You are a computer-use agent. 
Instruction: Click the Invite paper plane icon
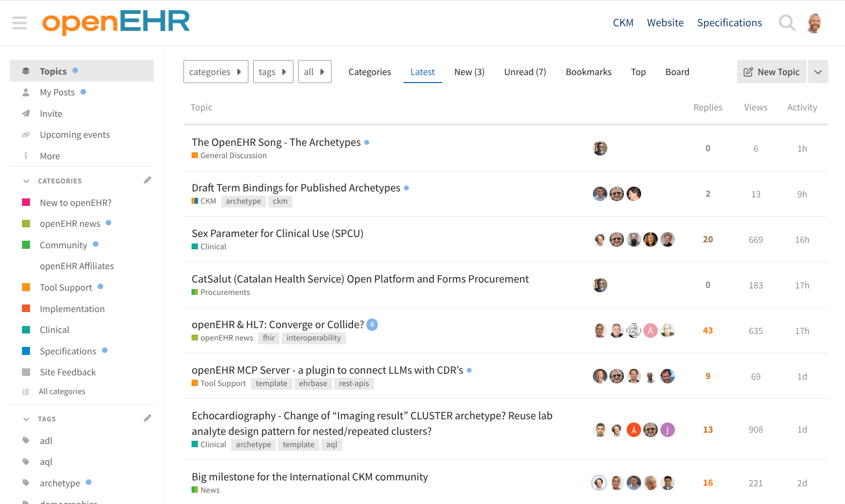(x=26, y=114)
